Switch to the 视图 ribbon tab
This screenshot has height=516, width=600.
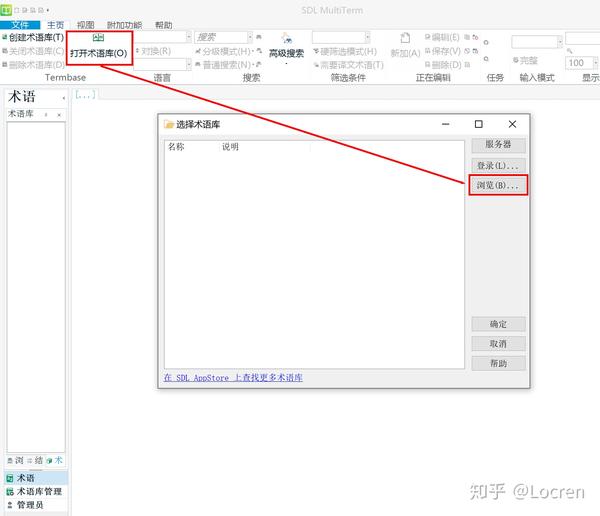click(85, 25)
